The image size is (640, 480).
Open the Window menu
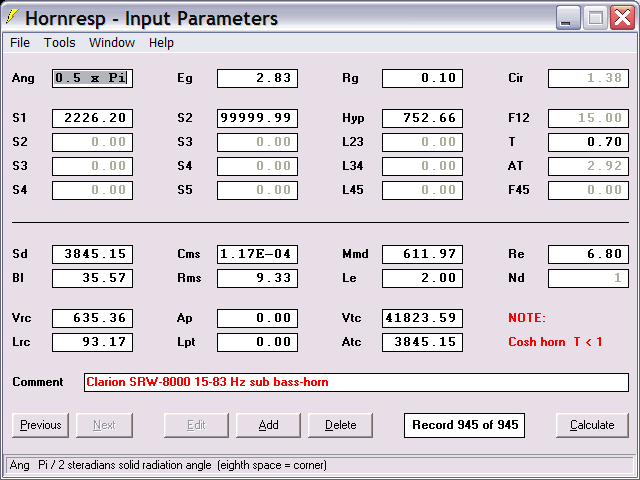pos(112,42)
